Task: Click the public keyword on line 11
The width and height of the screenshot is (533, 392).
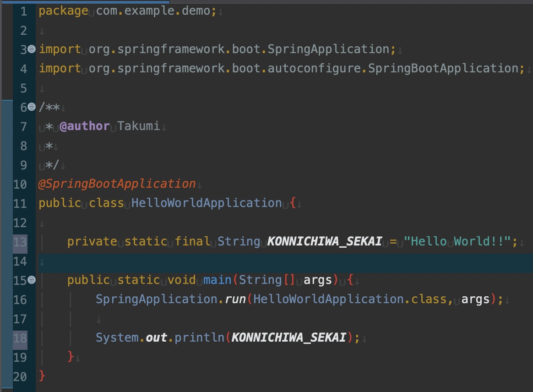Action: (x=60, y=203)
